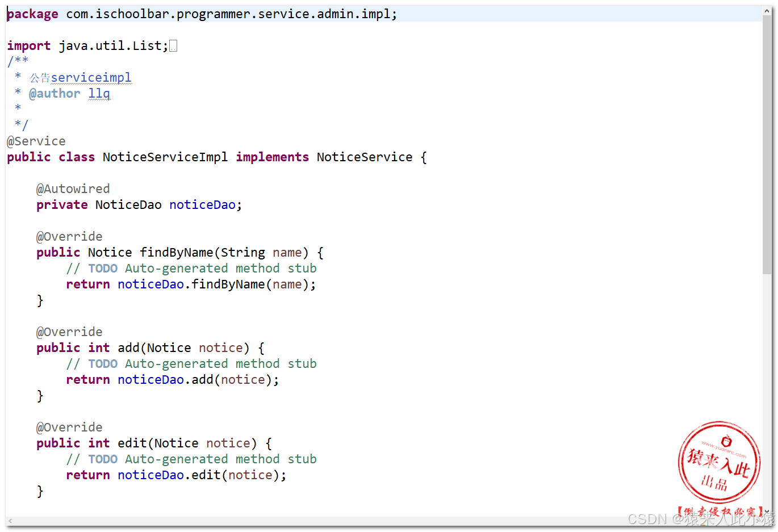This screenshot has width=778, height=532.
Task: Click 'noticeDao.edit(notice);' in the return statement
Action: click(x=202, y=475)
